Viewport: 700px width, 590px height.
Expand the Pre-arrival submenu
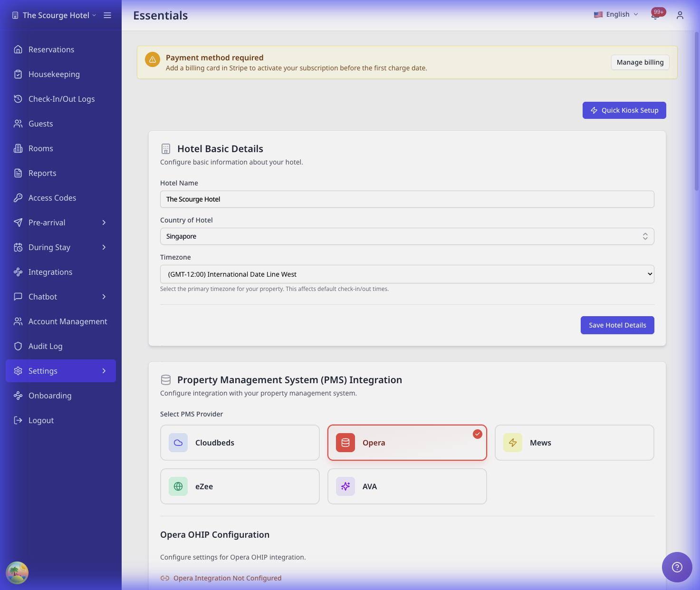click(104, 222)
